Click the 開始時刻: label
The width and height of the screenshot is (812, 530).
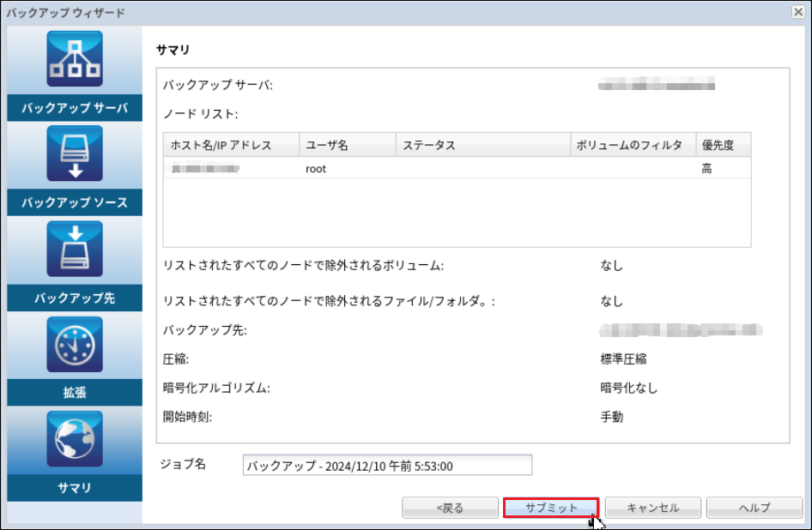pyautogui.click(x=187, y=417)
